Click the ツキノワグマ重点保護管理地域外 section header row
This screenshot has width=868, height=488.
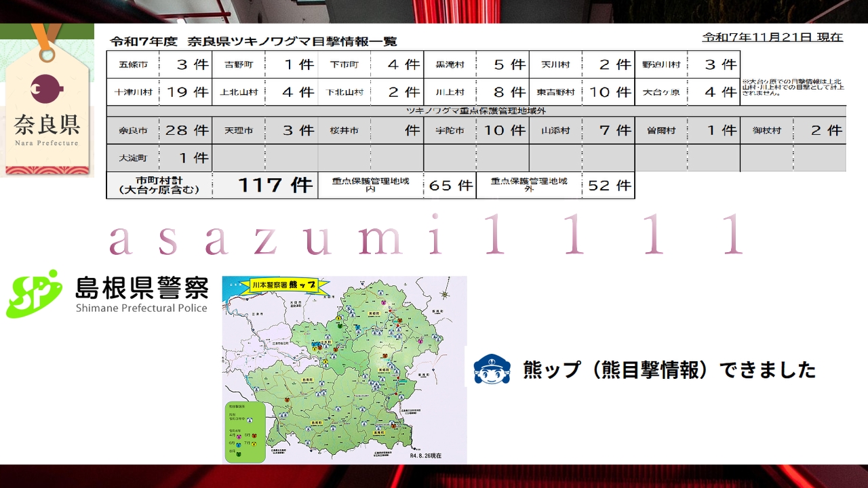(475, 111)
